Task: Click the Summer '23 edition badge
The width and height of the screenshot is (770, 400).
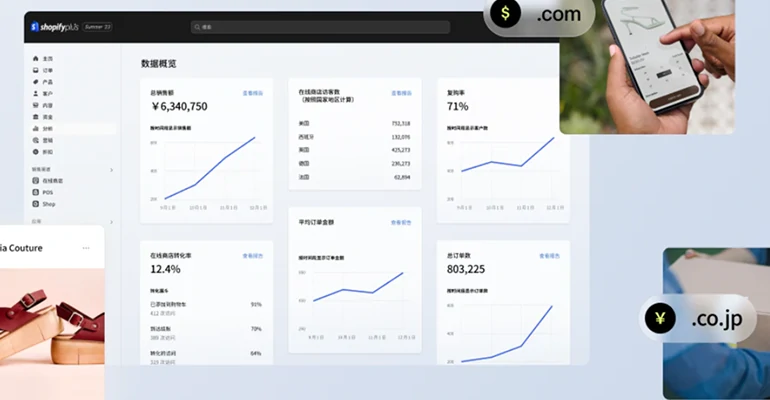Action: pos(98,27)
